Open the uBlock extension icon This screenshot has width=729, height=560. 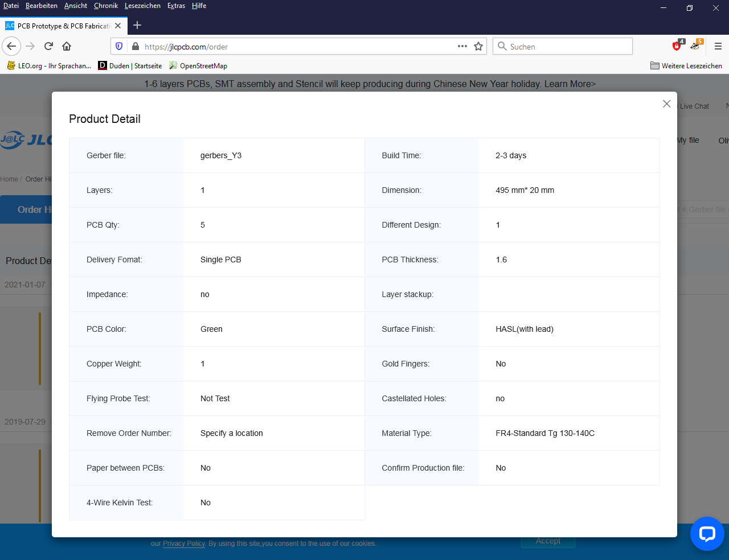pos(677,46)
